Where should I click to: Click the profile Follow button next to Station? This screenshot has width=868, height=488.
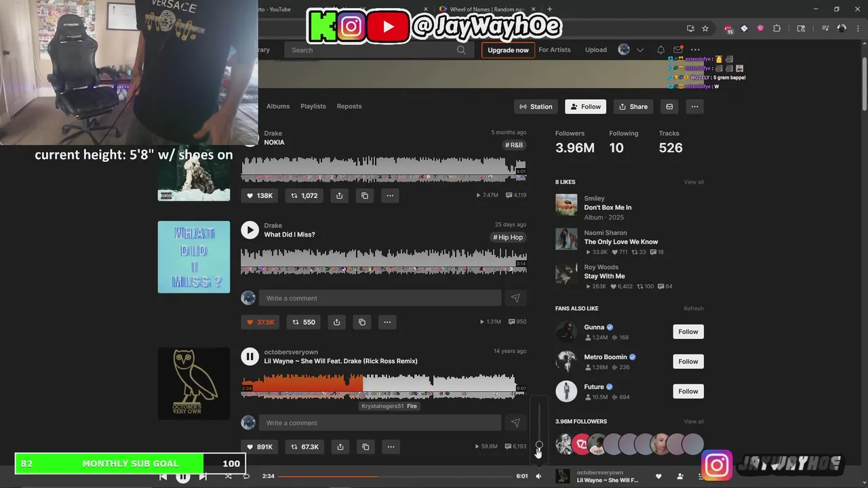point(585,106)
